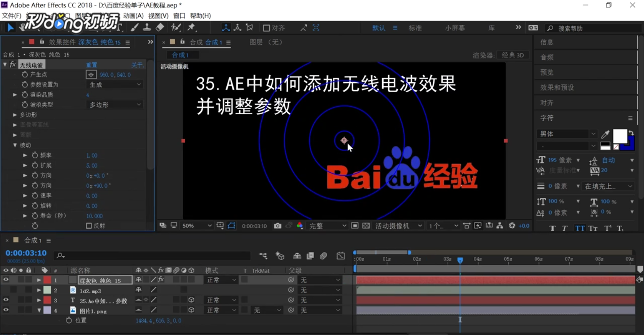The image size is (644, 335).
Task: Toggle draft 3D in timeline
Action: click(280, 256)
